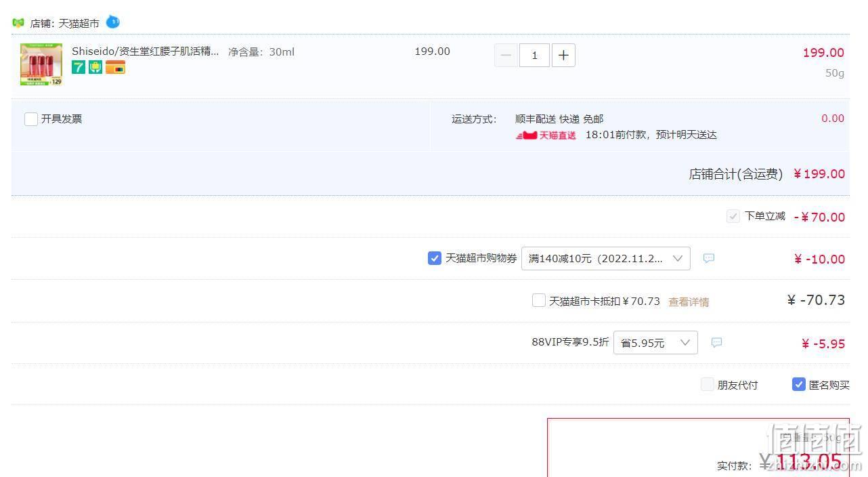Click the 18:01前付款 delivery estimate text
Image resolution: width=868 pixels, height=477 pixels.
coord(651,135)
